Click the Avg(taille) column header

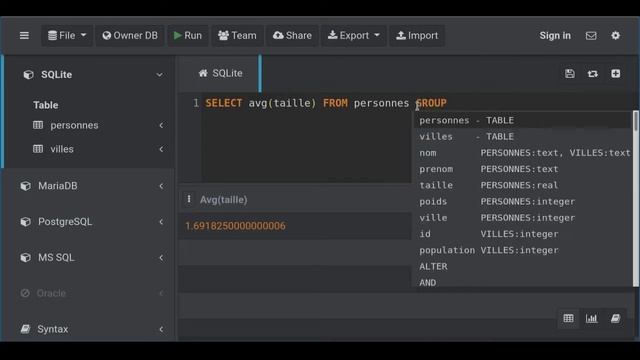point(223,200)
